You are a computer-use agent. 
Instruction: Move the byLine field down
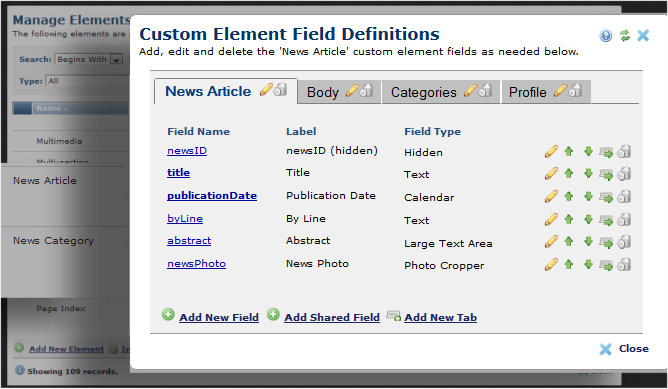pyautogui.click(x=588, y=219)
